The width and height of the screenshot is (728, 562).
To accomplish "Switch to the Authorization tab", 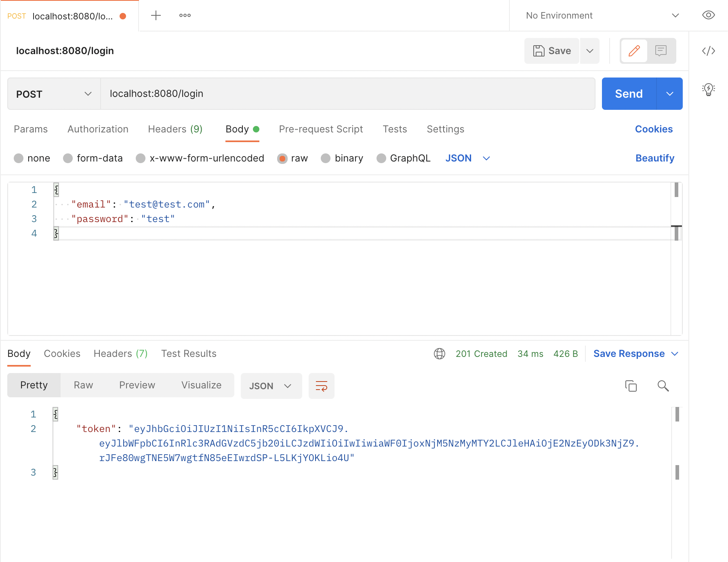I will [x=97, y=129].
